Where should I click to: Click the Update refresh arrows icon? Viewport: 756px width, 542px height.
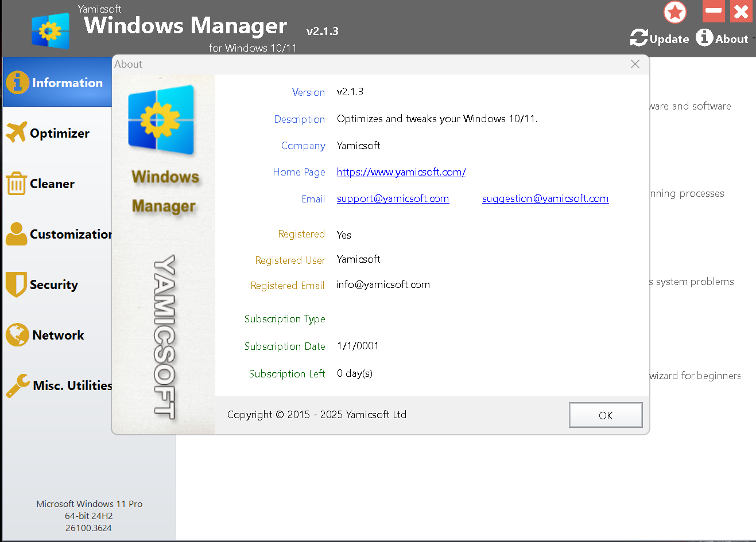639,38
